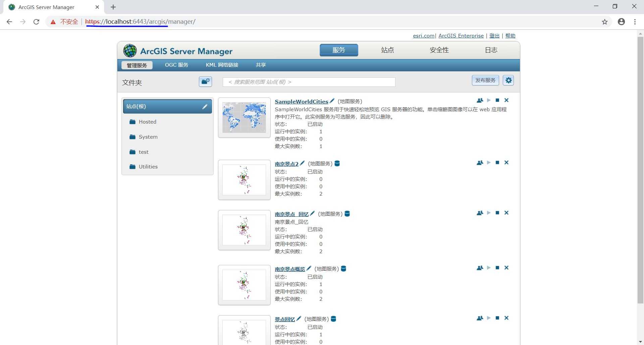This screenshot has width=644, height=345.
Task: Open permissions for SampleWorldCities service
Action: (x=480, y=100)
